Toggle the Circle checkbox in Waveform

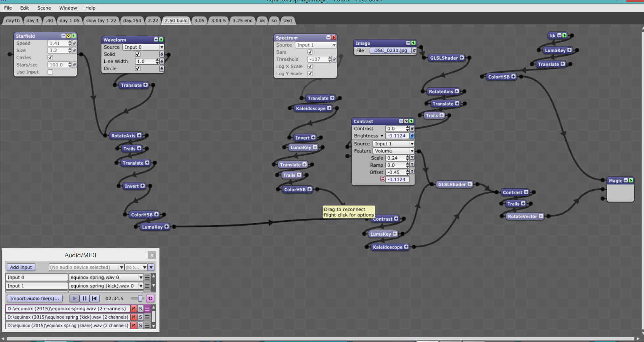click(x=138, y=68)
